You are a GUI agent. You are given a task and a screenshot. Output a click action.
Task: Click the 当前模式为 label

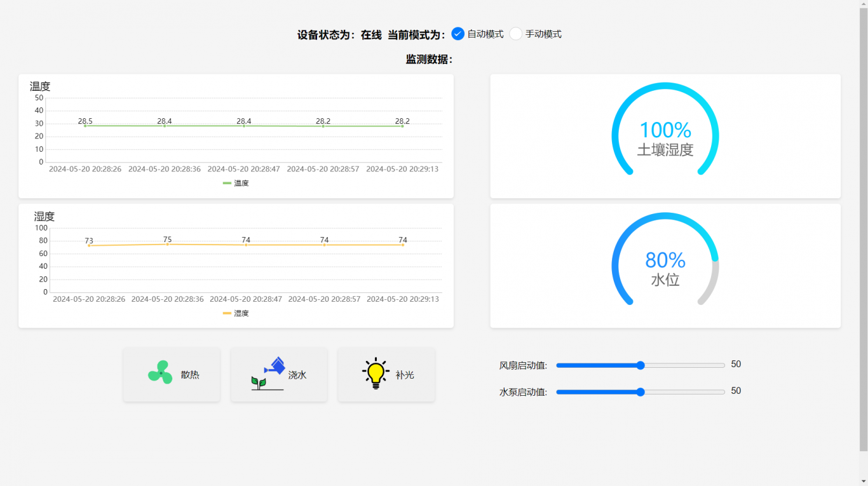pos(417,35)
